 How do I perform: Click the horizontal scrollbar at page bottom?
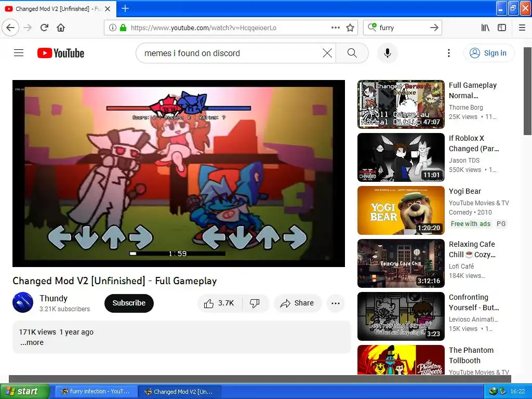[260, 379]
